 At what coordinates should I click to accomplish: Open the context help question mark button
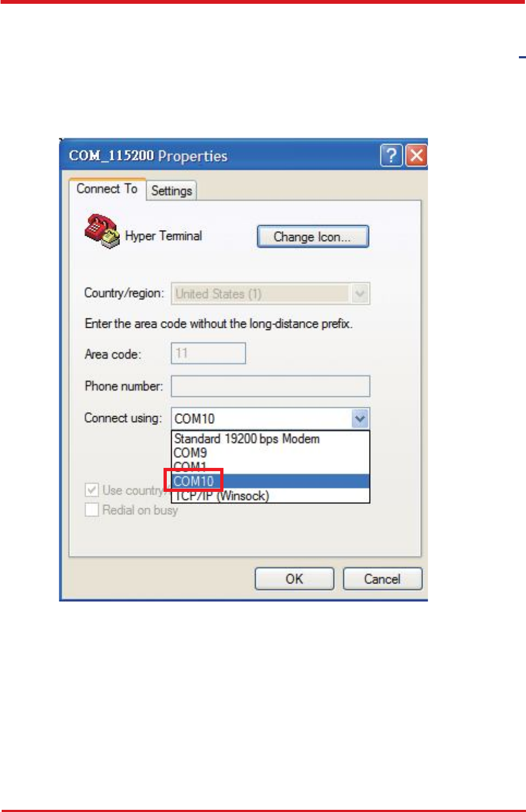391,155
